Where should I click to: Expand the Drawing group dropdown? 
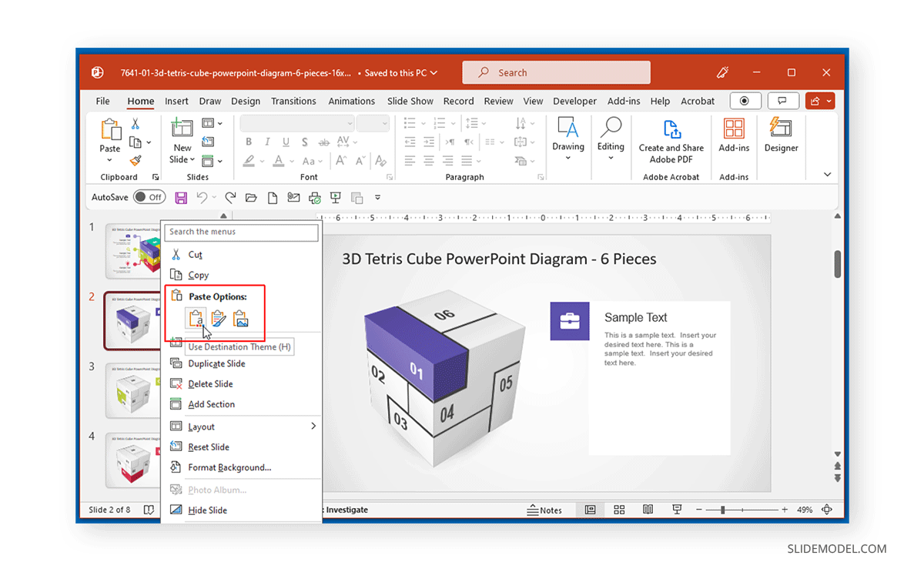click(568, 158)
